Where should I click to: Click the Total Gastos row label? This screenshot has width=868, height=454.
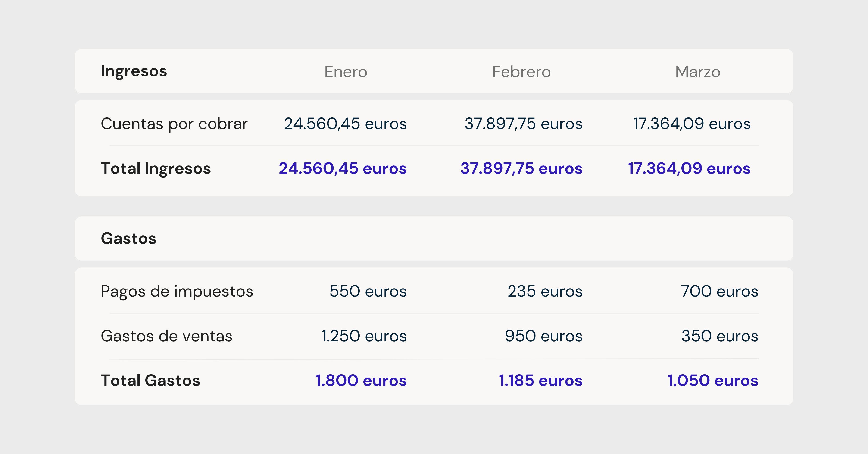[150, 380]
